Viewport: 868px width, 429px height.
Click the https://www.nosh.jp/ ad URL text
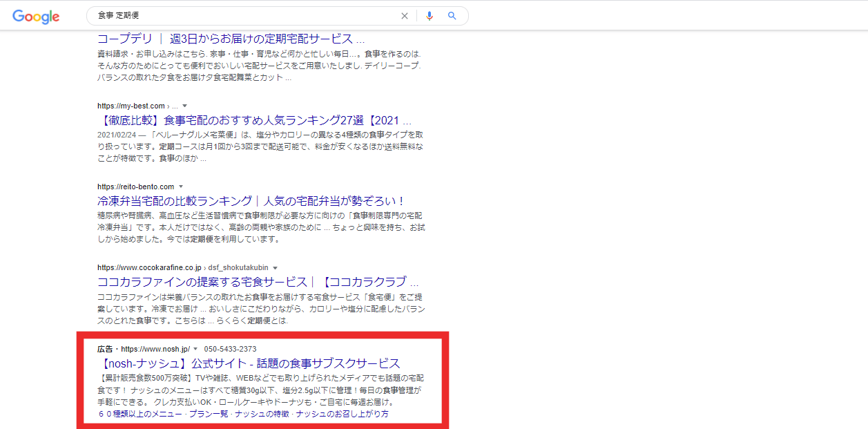[155, 349]
